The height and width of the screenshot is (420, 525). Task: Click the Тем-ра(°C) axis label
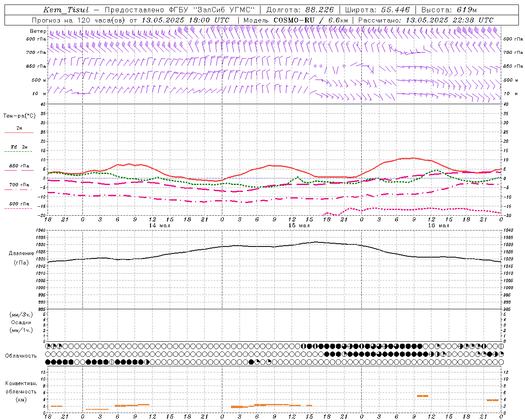click(x=19, y=116)
